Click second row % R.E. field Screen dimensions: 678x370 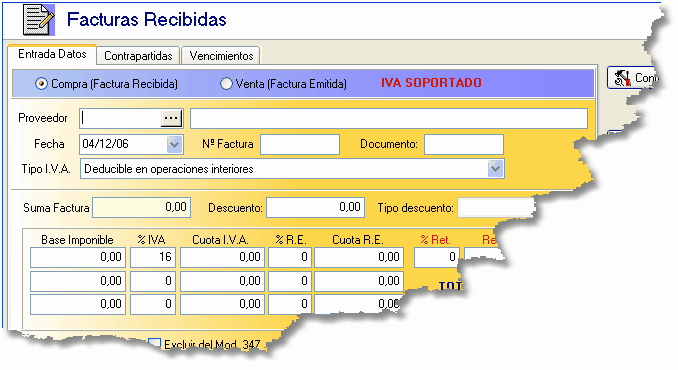(289, 281)
